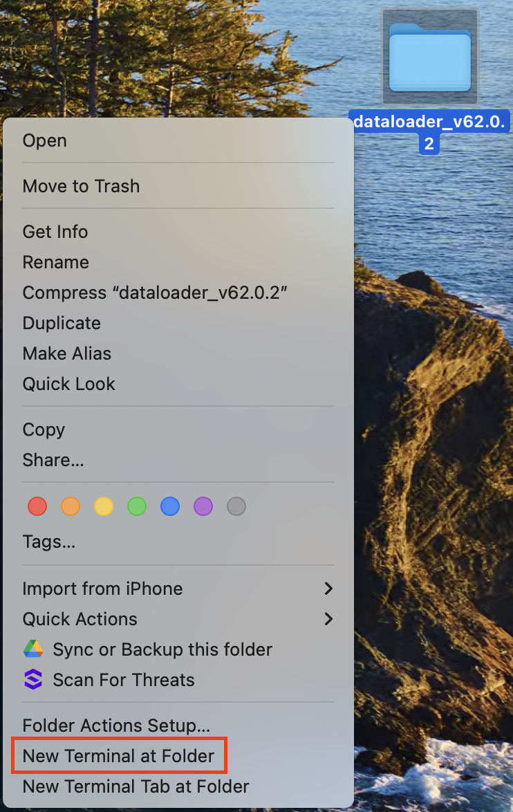The height and width of the screenshot is (812, 513).
Task: Compress the dataloader_v62.0.2 folder
Action: coord(155,293)
